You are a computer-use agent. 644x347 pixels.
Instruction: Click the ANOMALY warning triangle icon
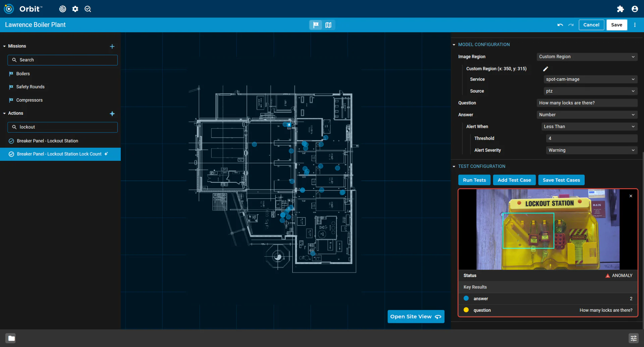(607, 276)
